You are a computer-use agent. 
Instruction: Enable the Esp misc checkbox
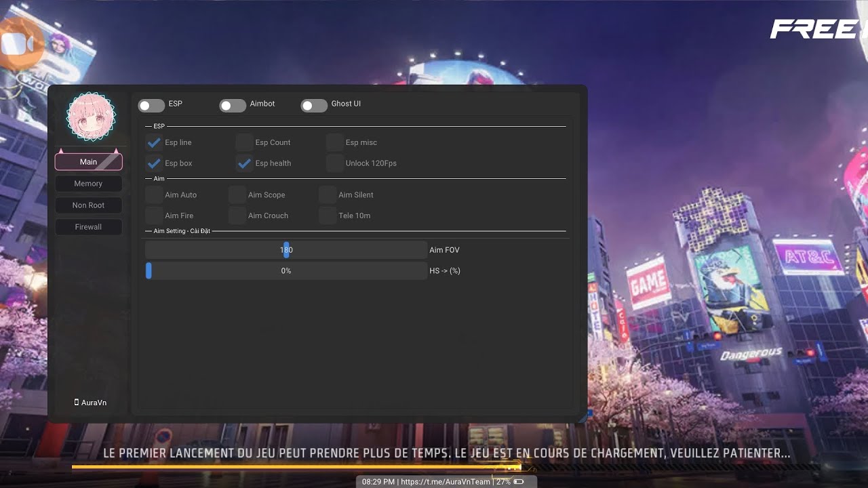334,142
